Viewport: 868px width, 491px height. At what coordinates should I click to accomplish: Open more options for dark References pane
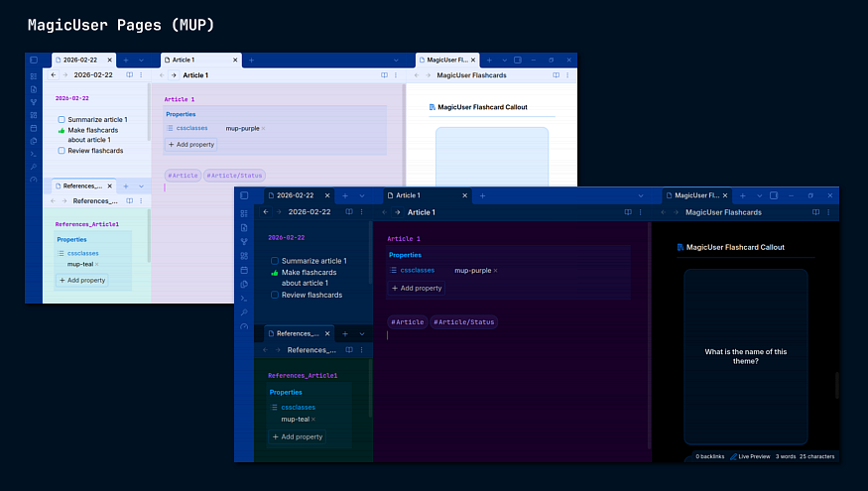362,350
